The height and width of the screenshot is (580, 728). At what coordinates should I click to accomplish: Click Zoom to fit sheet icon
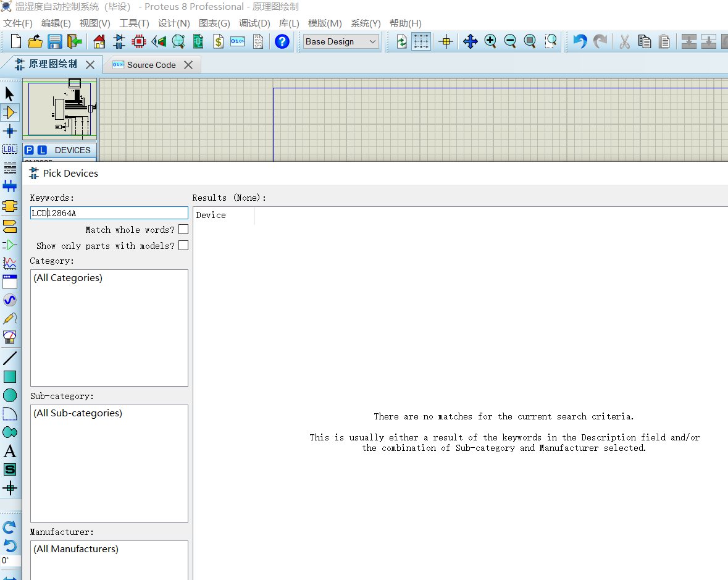point(530,42)
